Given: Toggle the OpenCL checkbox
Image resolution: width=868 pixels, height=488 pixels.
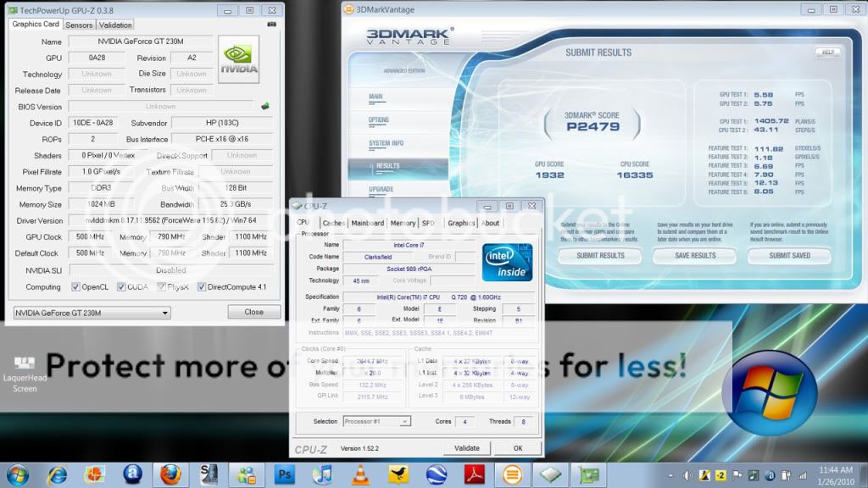Looking at the screenshot, I should tap(76, 287).
